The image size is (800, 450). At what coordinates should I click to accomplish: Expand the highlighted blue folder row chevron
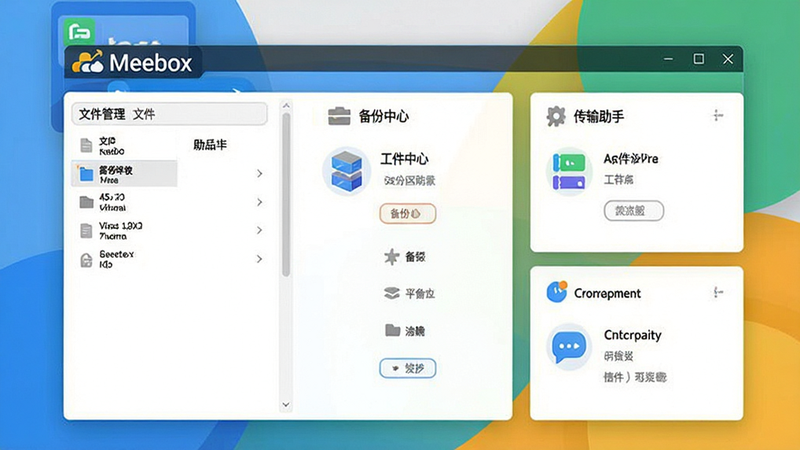point(260,173)
